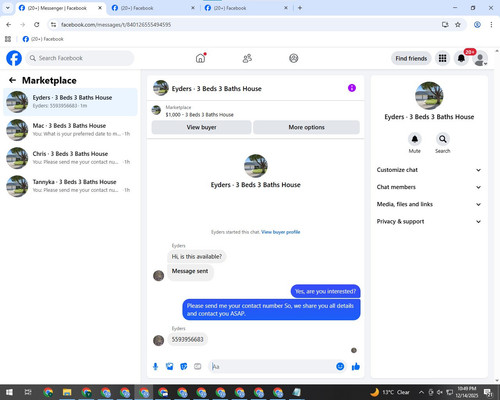Choose a sticker for the message

pos(184,367)
